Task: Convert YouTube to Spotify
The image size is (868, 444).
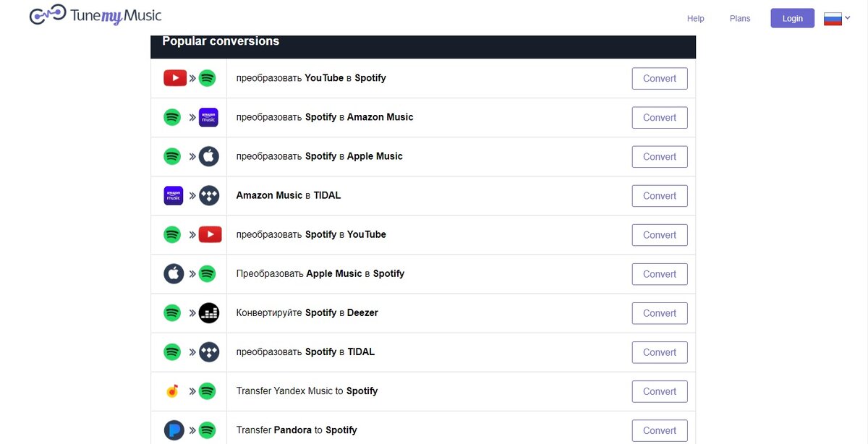Action: pyautogui.click(x=660, y=78)
